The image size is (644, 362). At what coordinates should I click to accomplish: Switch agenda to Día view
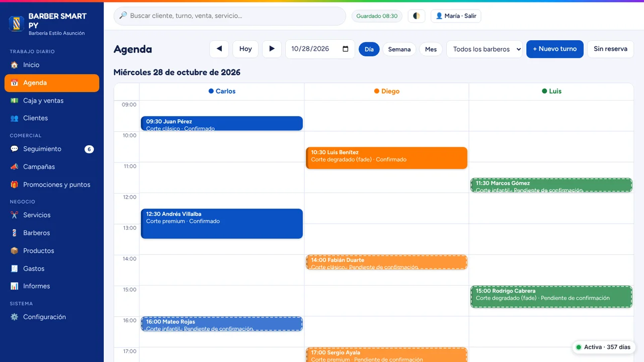369,49
